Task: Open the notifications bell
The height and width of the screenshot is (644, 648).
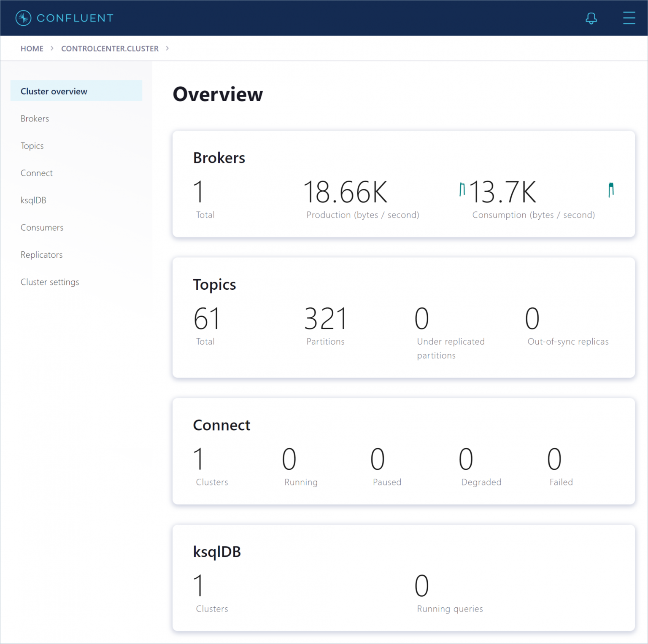Action: tap(591, 18)
